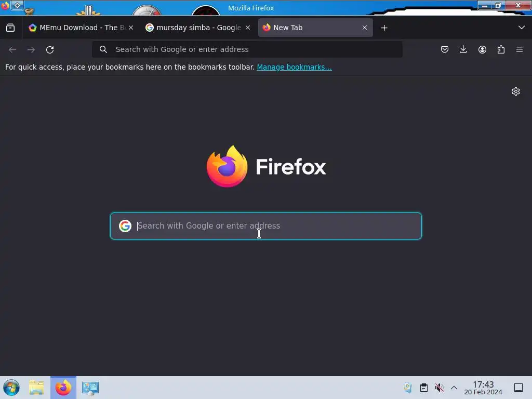The width and height of the screenshot is (532, 399).
Task: Expand the list all tabs chevron
Action: coord(522,28)
